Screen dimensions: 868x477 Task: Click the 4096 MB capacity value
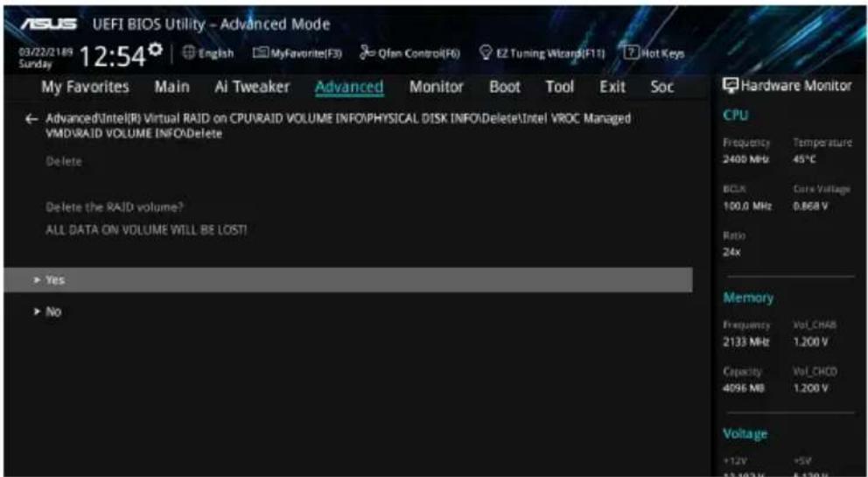click(x=744, y=389)
